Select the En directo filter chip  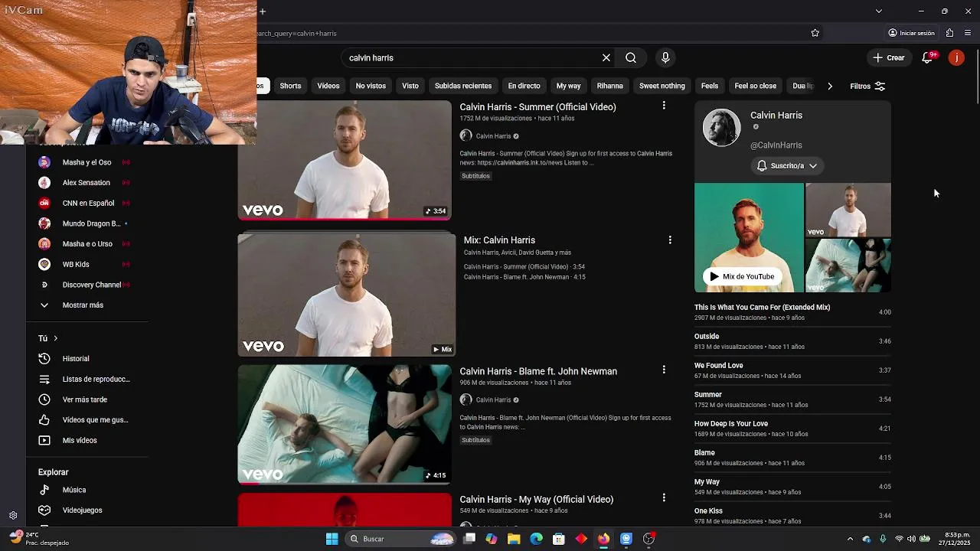(524, 86)
